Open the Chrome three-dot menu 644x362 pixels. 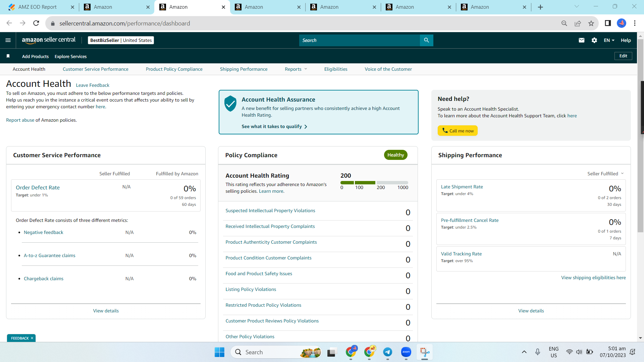pos(635,23)
